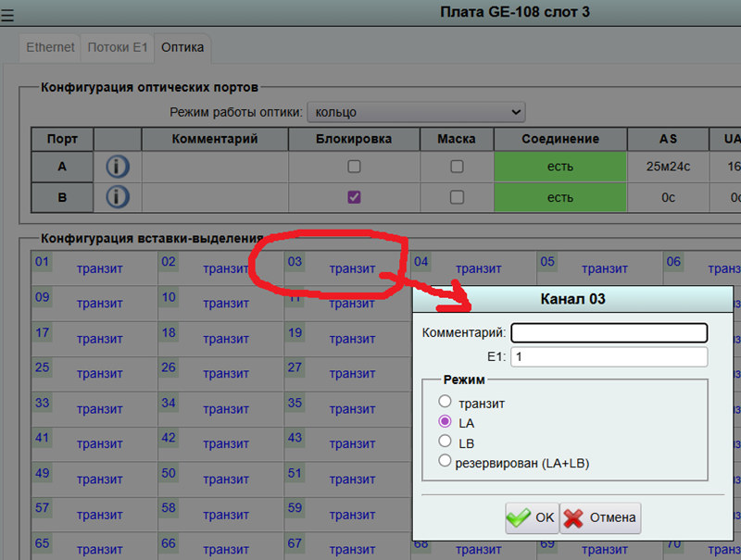Open channel 10 транзит link
741x560 pixels.
(x=226, y=304)
